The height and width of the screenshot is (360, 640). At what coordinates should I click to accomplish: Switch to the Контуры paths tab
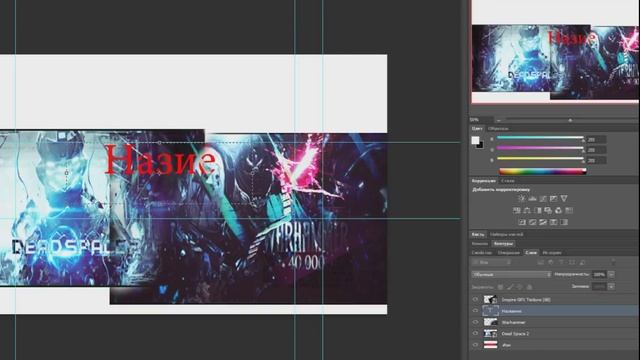503,244
